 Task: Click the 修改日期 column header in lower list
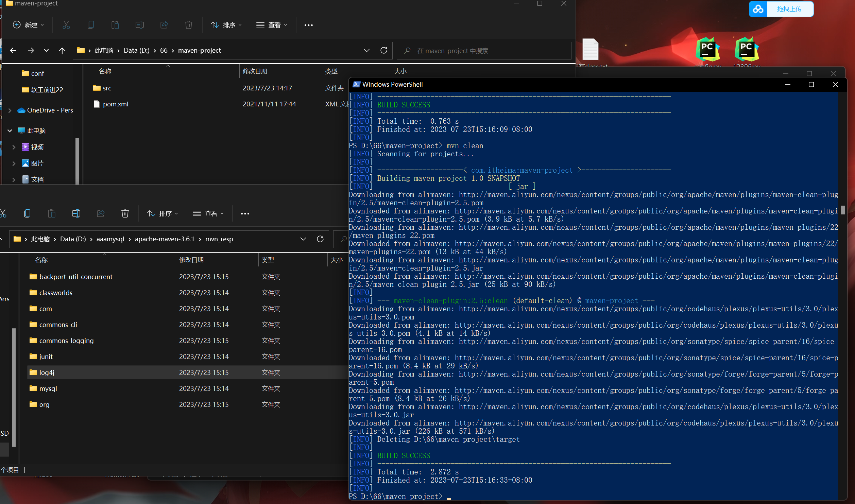pyautogui.click(x=191, y=260)
